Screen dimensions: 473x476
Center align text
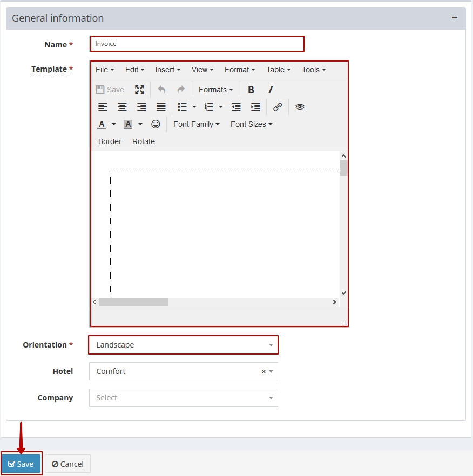(x=122, y=107)
